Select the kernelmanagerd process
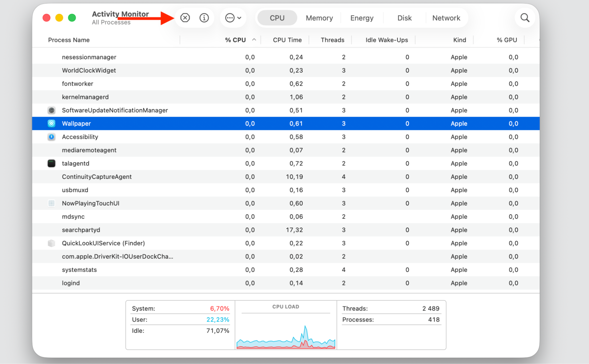 286,97
